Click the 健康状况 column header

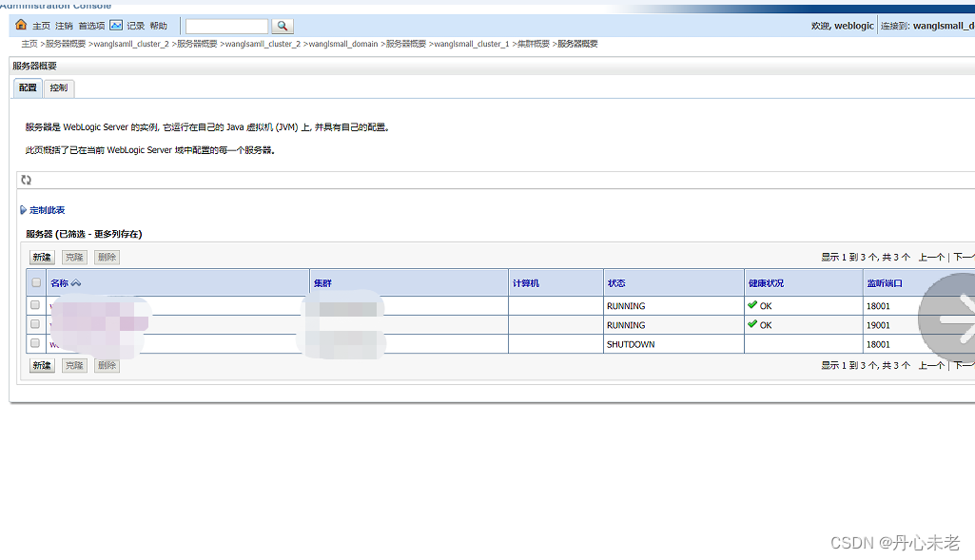pyautogui.click(x=766, y=283)
